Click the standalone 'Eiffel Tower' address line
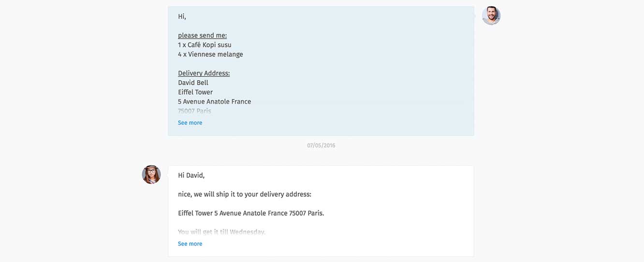This screenshot has height=262, width=644. point(195,92)
